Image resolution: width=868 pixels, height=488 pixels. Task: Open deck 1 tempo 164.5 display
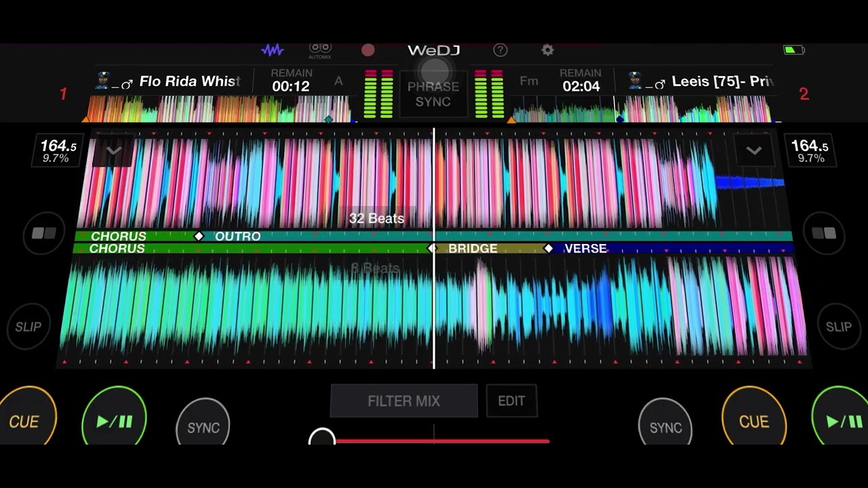[58, 150]
